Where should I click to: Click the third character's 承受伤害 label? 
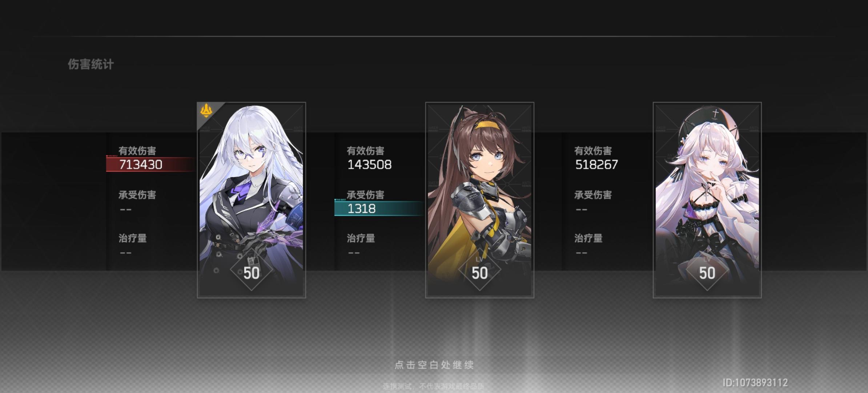click(593, 195)
